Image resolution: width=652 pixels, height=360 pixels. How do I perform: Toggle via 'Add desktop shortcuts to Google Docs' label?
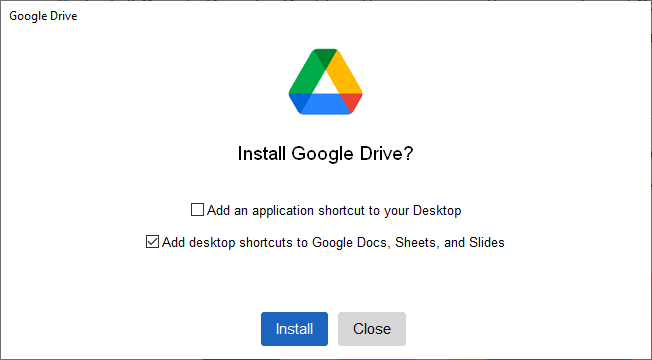click(x=333, y=242)
